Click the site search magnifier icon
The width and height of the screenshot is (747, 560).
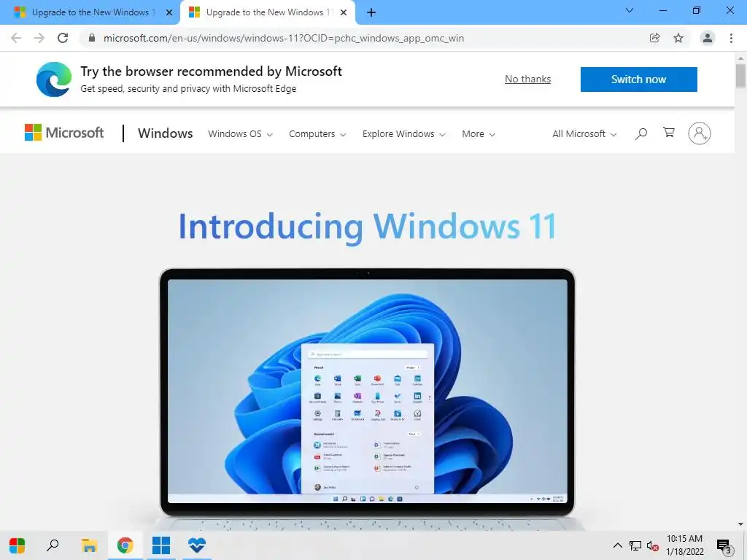pyautogui.click(x=641, y=133)
